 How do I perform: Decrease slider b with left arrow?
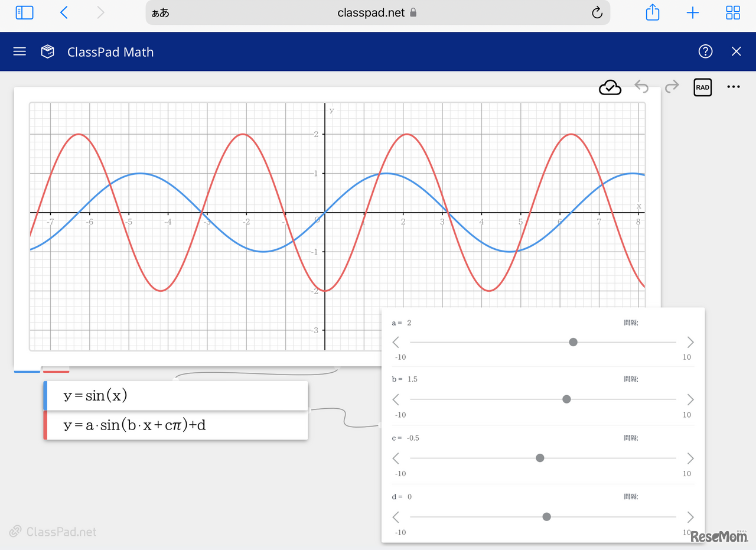(396, 400)
